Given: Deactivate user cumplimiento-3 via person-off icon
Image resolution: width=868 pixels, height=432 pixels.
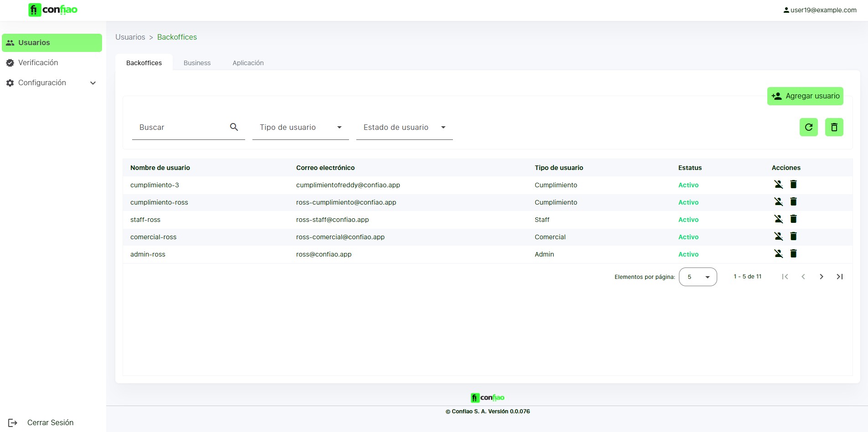Looking at the screenshot, I should (x=778, y=185).
